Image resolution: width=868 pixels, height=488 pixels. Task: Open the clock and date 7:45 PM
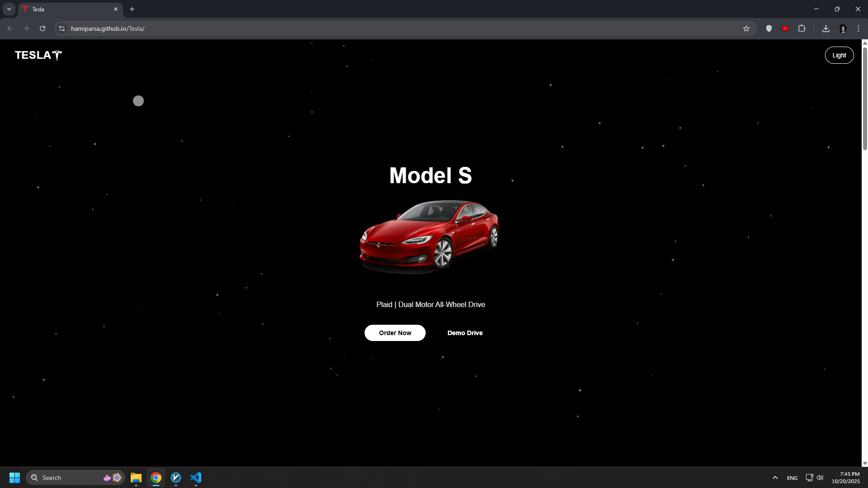coord(845,478)
